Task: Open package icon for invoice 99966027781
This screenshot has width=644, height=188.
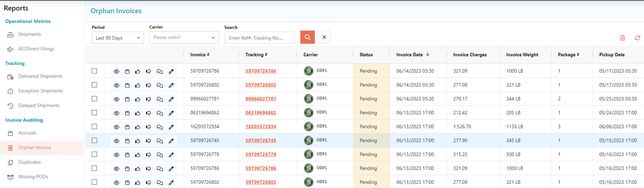Action: [127, 99]
